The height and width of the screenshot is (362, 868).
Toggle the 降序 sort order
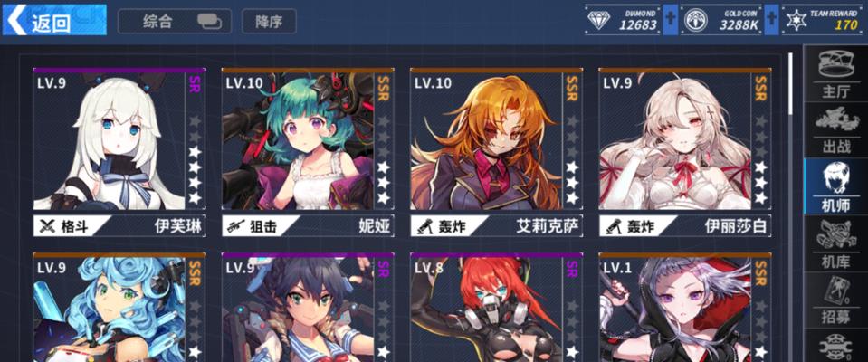point(269,21)
